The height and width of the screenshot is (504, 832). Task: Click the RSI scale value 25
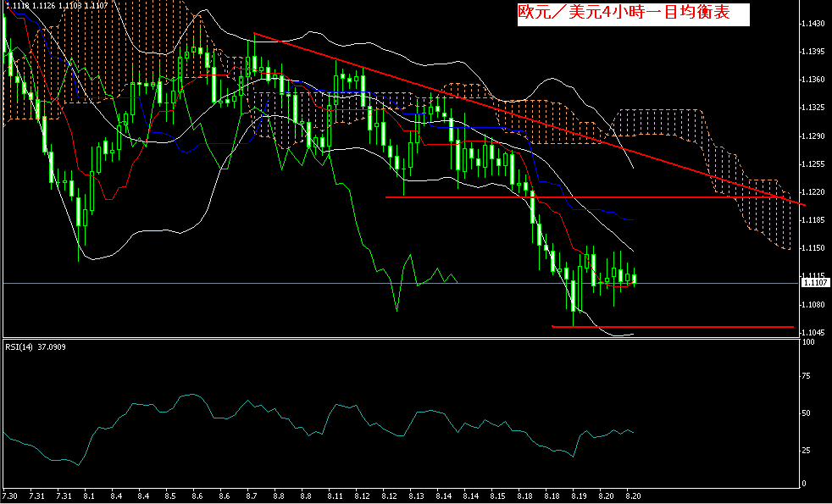(807, 451)
